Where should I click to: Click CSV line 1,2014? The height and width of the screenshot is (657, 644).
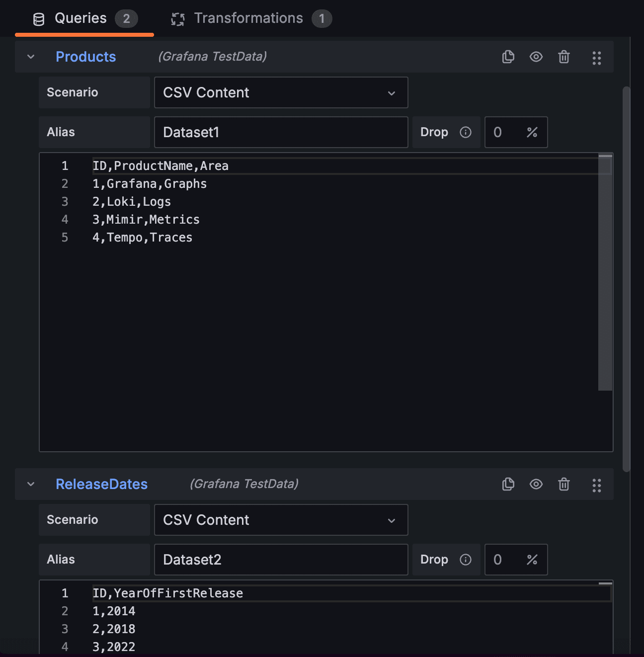pyautogui.click(x=114, y=611)
